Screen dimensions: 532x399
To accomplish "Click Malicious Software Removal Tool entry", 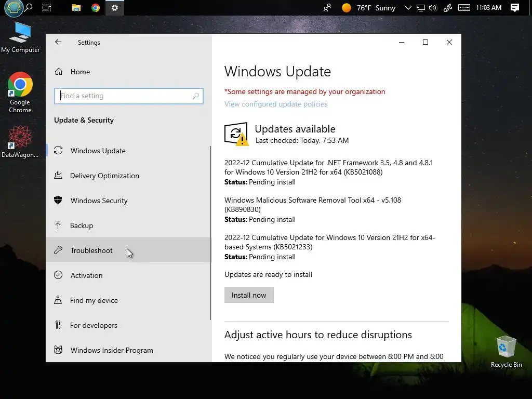I will pos(312,209).
